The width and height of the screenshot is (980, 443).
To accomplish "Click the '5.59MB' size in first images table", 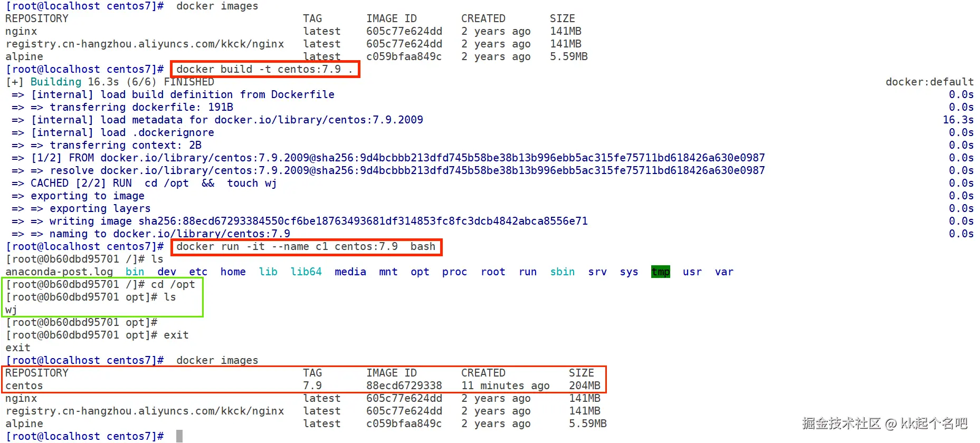I will click(569, 56).
